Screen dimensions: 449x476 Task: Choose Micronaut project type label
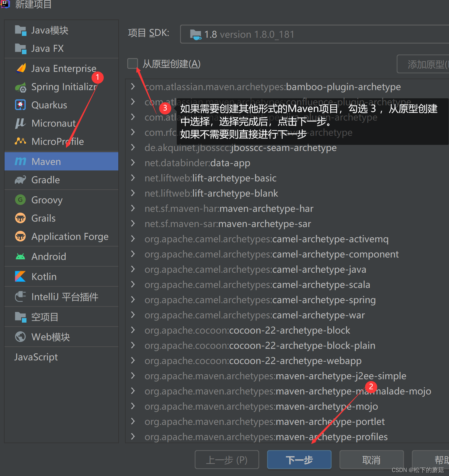point(54,123)
